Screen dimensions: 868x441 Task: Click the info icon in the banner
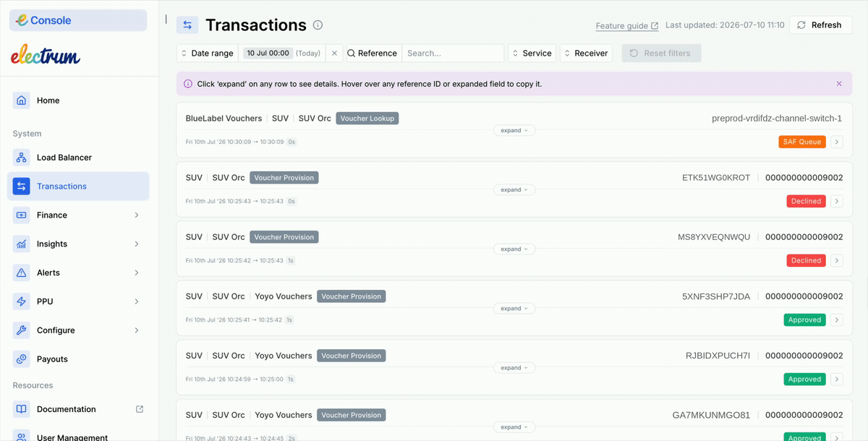tap(188, 84)
